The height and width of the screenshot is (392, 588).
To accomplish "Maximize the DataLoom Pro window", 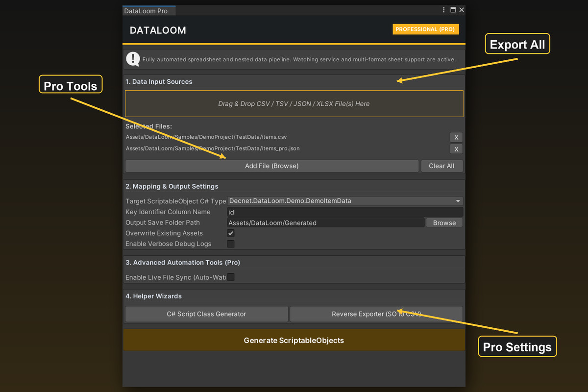I will point(453,10).
